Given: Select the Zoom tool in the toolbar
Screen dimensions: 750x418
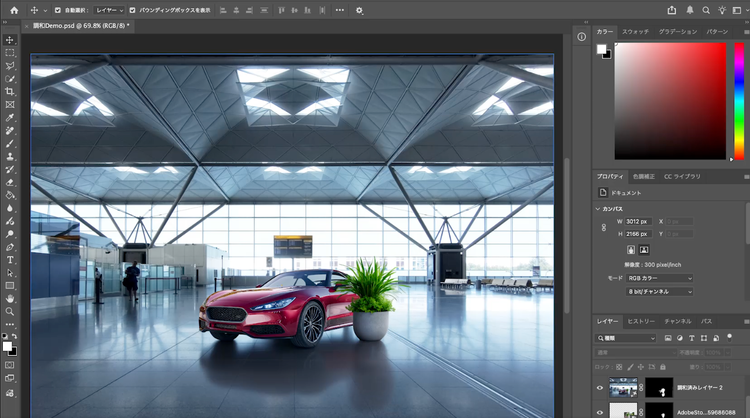Looking at the screenshot, I should click(10, 311).
